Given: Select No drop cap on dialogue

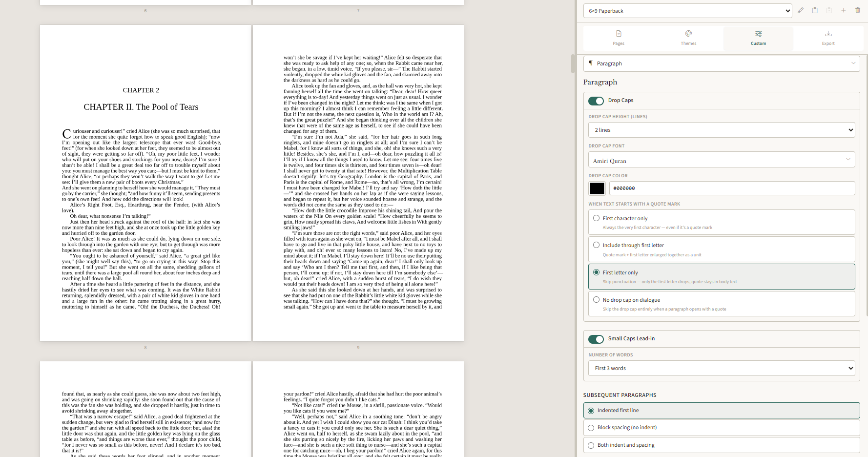Looking at the screenshot, I should pos(722,304).
